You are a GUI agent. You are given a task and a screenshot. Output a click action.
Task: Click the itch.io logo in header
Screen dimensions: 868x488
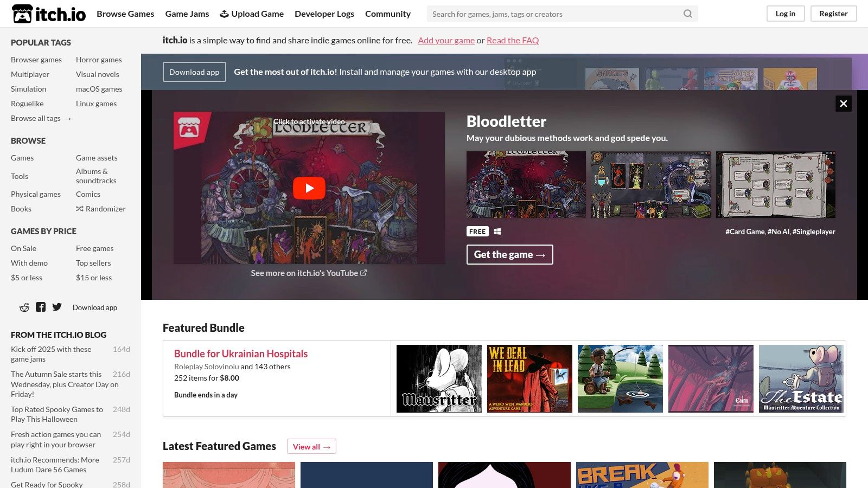pos(49,14)
